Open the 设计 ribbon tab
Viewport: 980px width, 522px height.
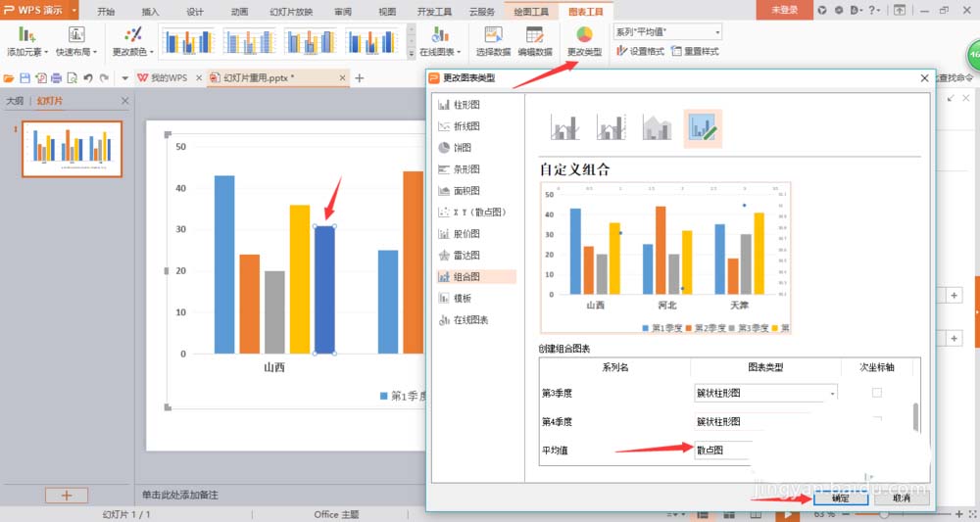coord(195,11)
